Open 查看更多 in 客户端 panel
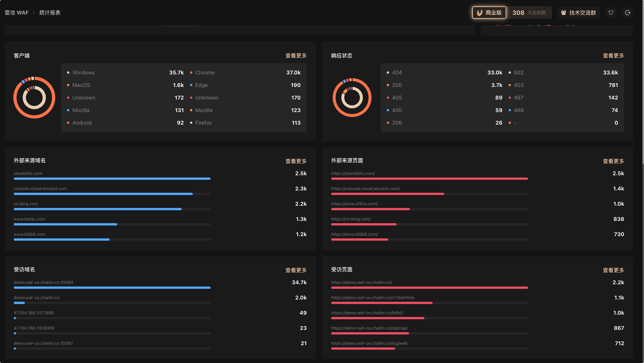Viewport: 644px width, 363px height. (296, 56)
